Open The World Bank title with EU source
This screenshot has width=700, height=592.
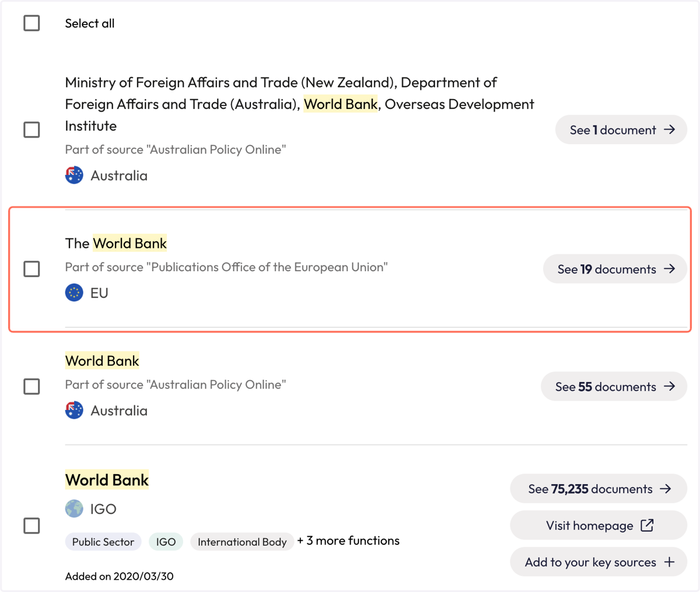[116, 243]
